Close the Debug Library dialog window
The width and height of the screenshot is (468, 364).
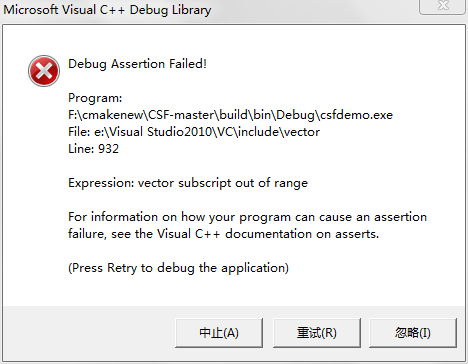tap(442, 6)
